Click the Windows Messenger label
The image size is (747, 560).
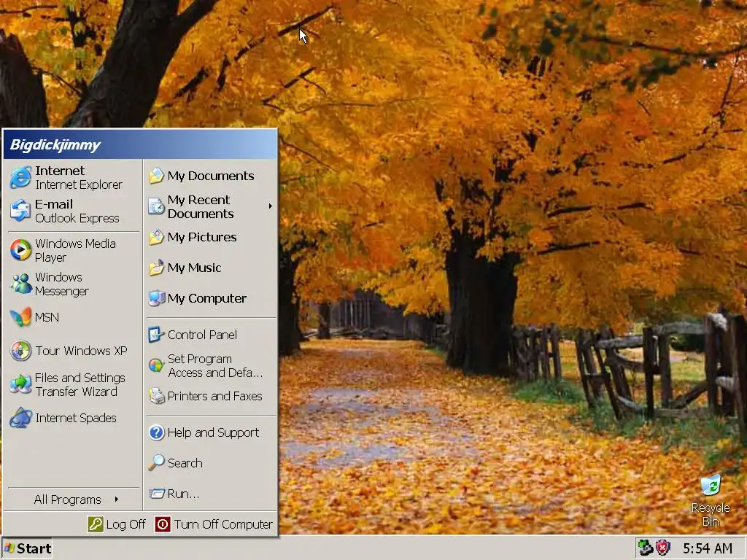click(x=62, y=284)
